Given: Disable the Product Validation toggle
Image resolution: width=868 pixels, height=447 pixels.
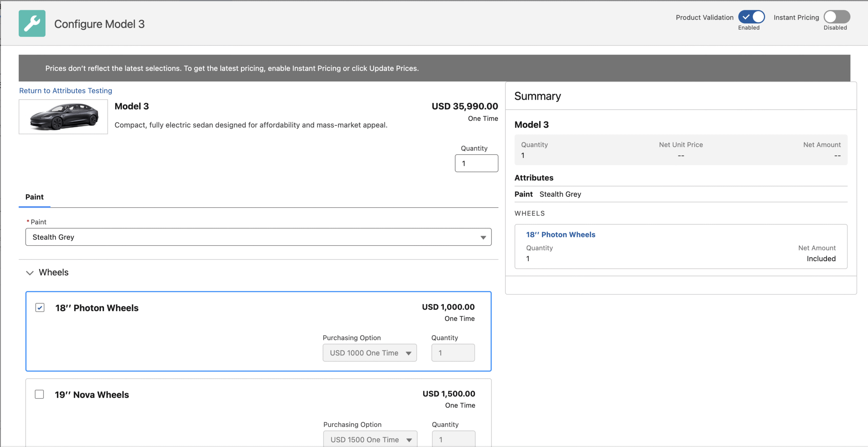Looking at the screenshot, I should click(x=751, y=17).
